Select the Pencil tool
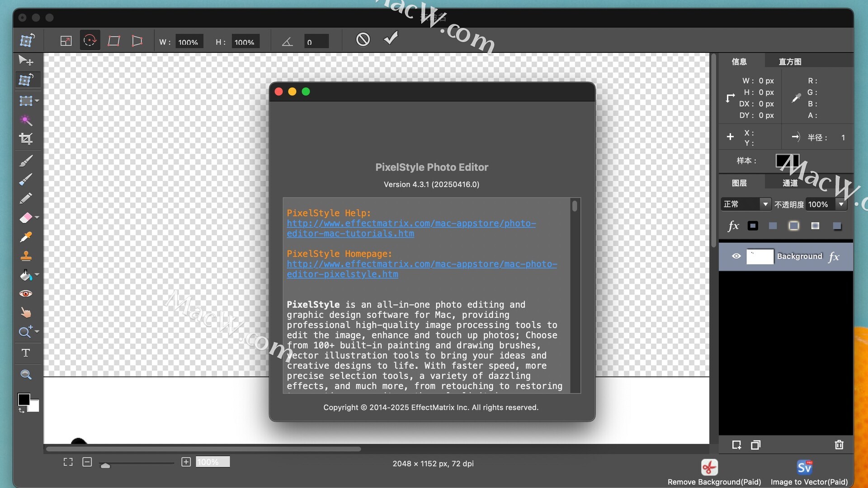This screenshot has width=868, height=488. (26, 199)
